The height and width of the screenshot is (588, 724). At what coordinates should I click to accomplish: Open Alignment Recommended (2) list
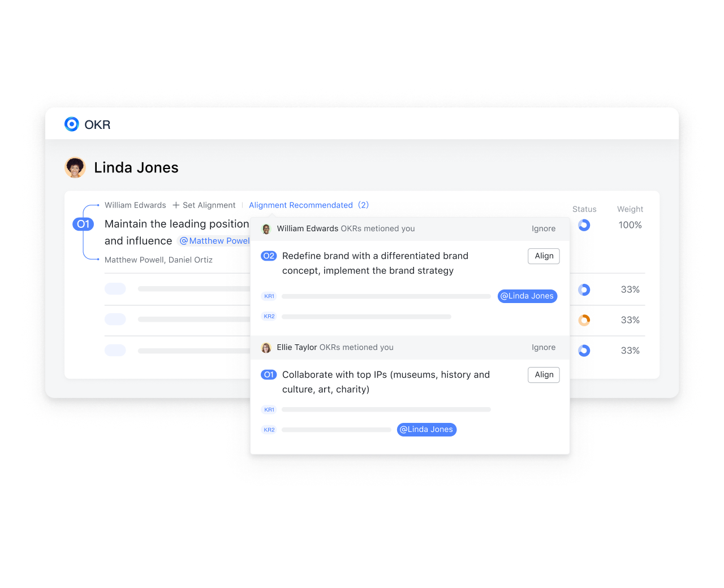(x=309, y=205)
